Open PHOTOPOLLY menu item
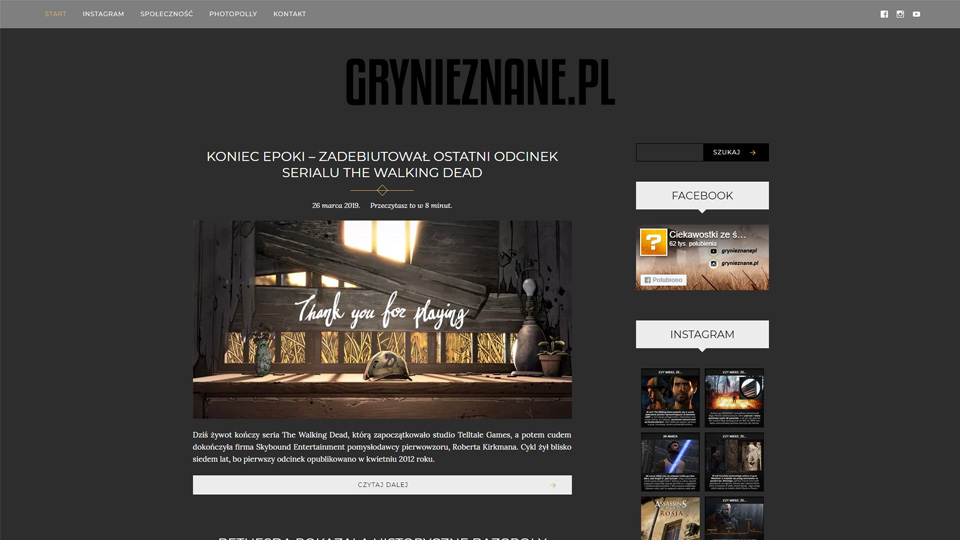The image size is (960, 540). coord(233,14)
